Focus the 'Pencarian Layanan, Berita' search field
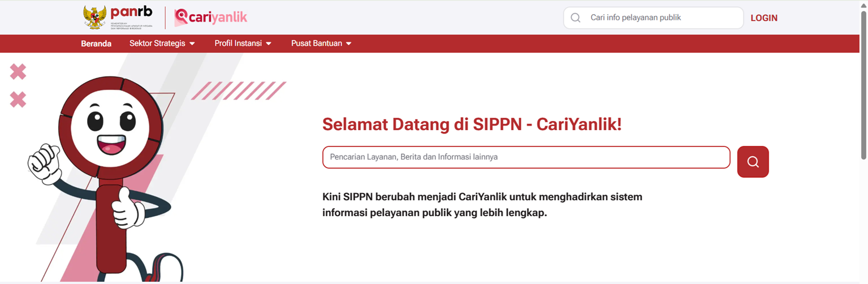868x284 pixels. tap(526, 157)
